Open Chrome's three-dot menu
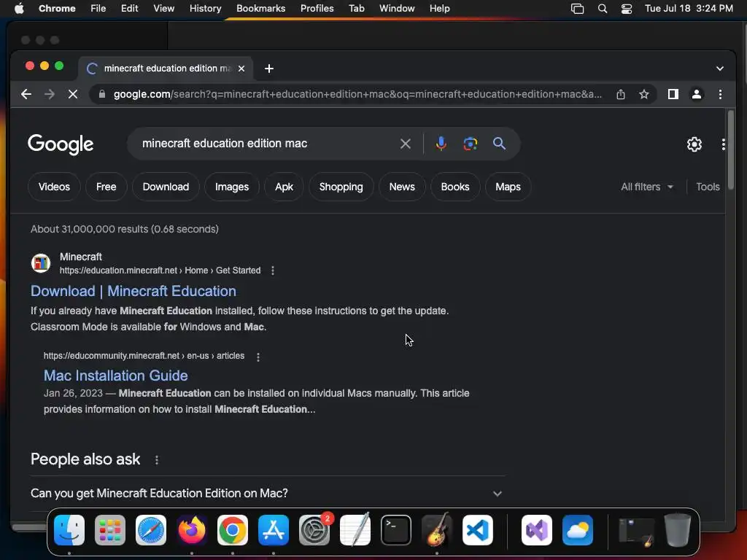This screenshot has width=747, height=560. pos(720,94)
